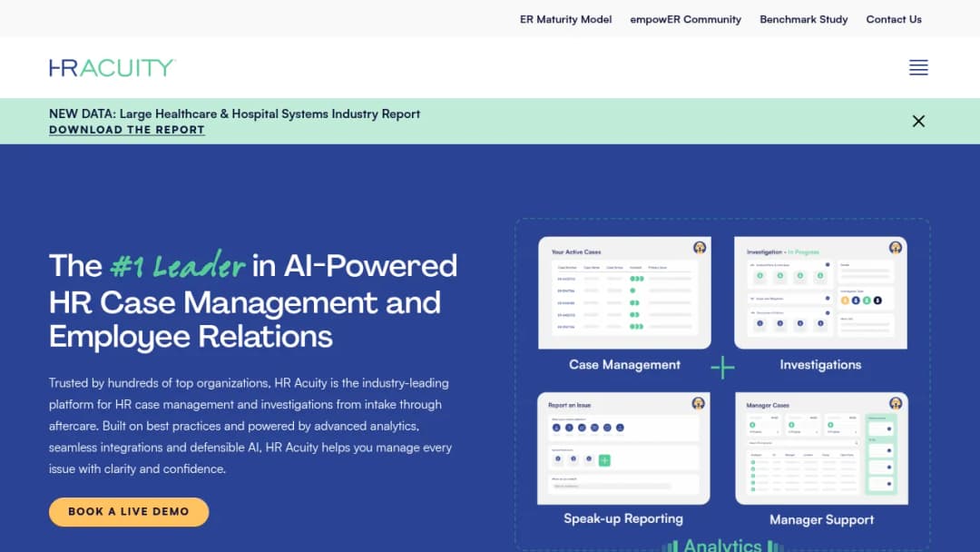Click the '#1 Leader' headline text
The width and height of the screenshot is (980, 552).
pos(178,266)
